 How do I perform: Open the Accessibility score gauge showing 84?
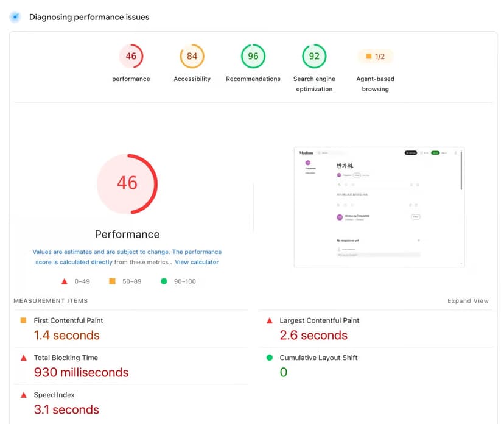click(192, 56)
